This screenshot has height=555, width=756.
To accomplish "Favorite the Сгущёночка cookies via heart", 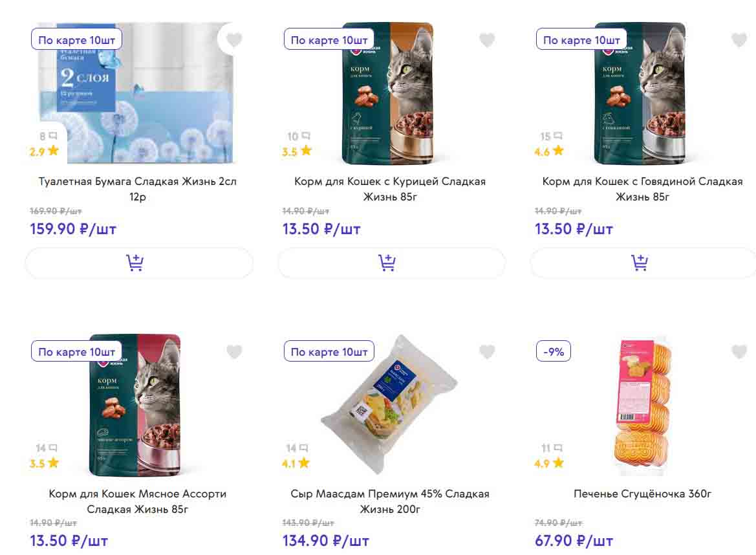I will coord(739,352).
